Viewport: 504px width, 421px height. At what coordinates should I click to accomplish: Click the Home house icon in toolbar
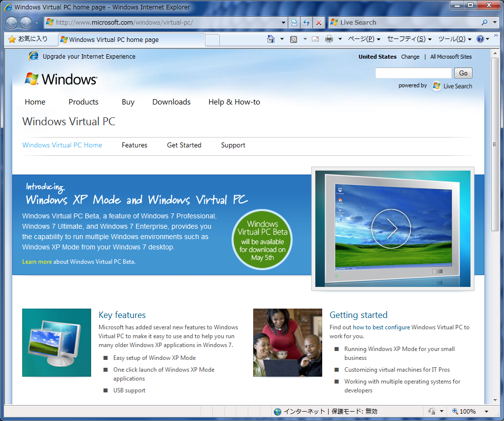coord(271,39)
